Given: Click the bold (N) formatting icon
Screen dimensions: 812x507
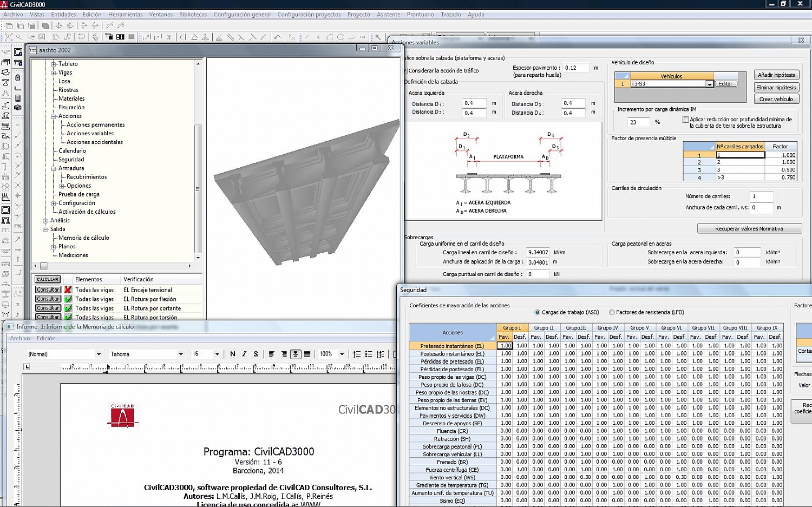Looking at the screenshot, I should tap(233, 354).
